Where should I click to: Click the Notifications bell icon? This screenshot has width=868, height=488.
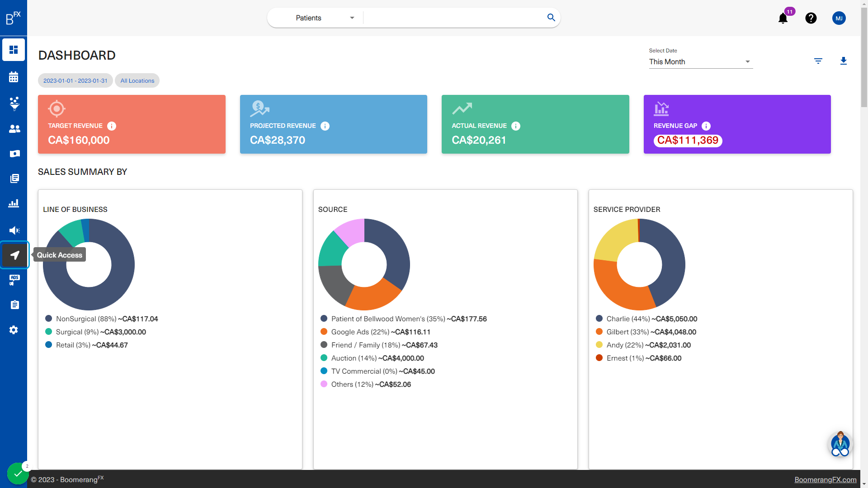pos(783,18)
